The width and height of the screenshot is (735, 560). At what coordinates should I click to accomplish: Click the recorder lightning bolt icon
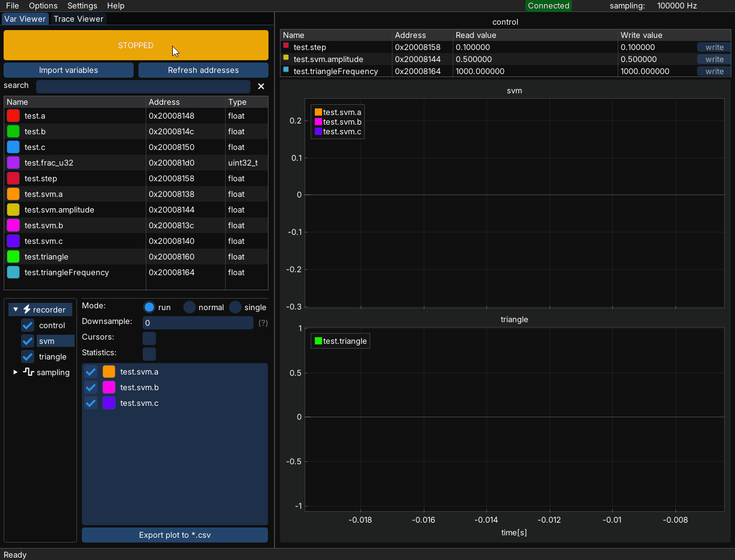pos(27,310)
